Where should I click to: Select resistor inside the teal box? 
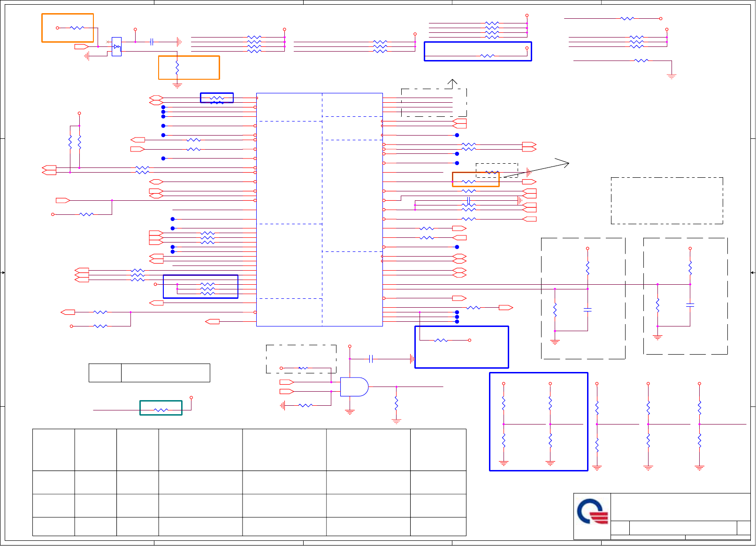click(x=161, y=410)
